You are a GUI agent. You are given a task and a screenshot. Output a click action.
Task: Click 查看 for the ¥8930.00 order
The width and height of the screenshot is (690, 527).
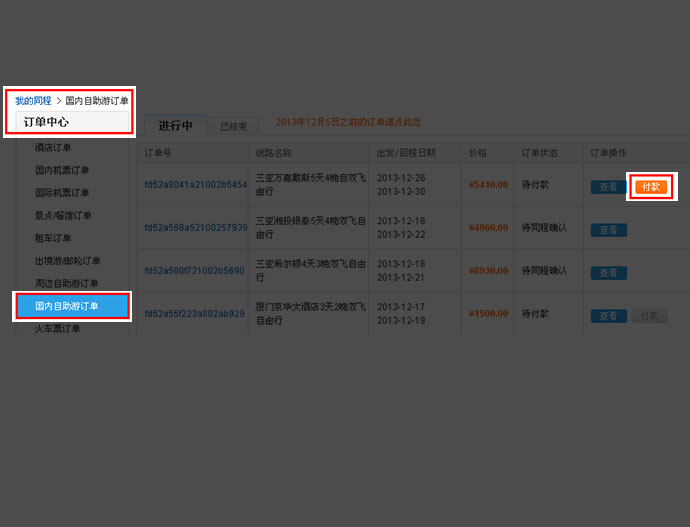click(608, 273)
